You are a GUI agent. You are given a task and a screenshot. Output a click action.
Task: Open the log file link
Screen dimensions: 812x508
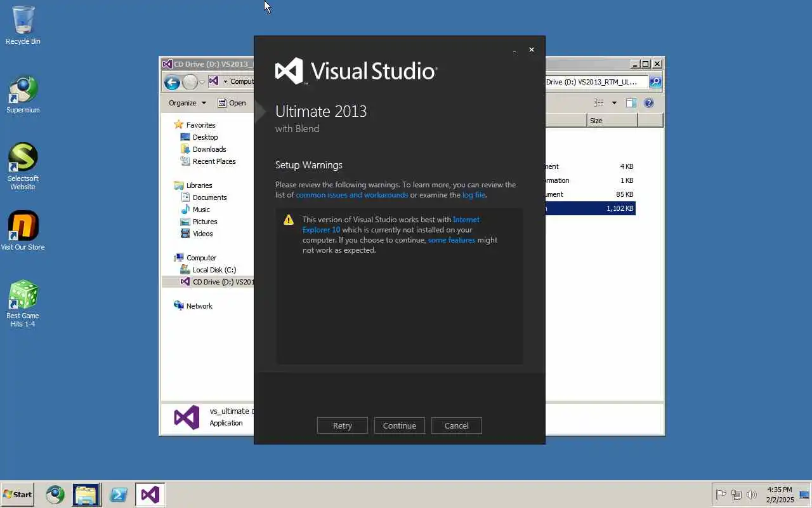tap(473, 195)
